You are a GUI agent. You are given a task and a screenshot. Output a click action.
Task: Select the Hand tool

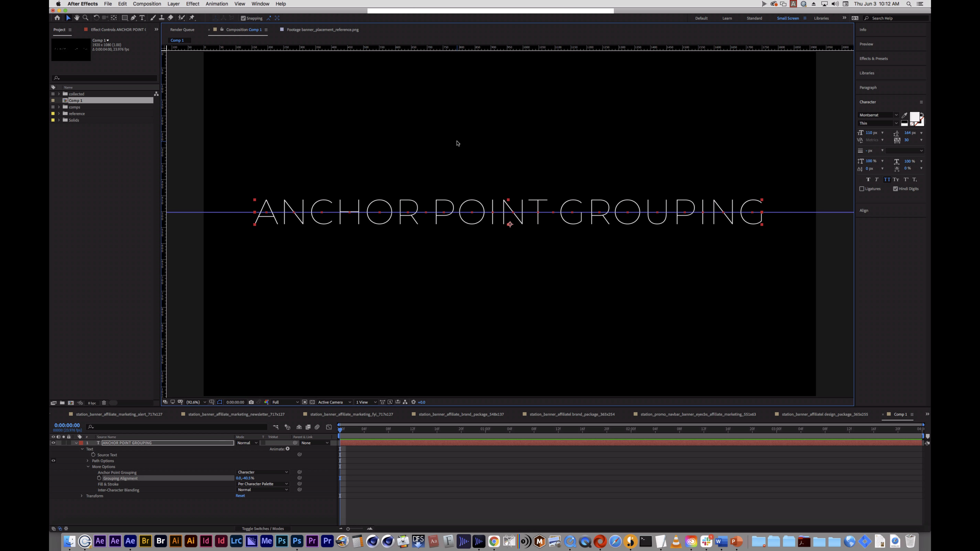(77, 18)
